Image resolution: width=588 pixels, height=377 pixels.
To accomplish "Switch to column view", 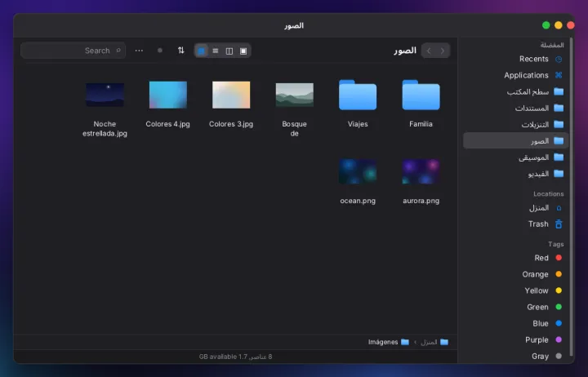I will click(x=229, y=51).
